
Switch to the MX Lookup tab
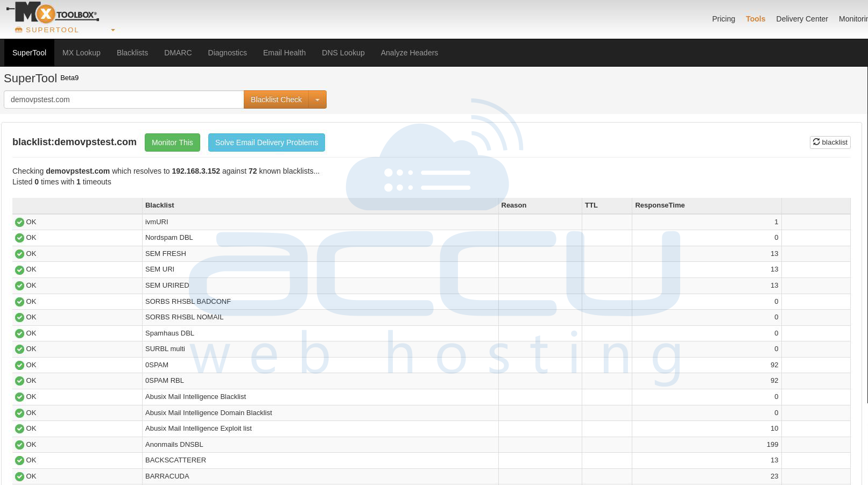pyautogui.click(x=81, y=53)
